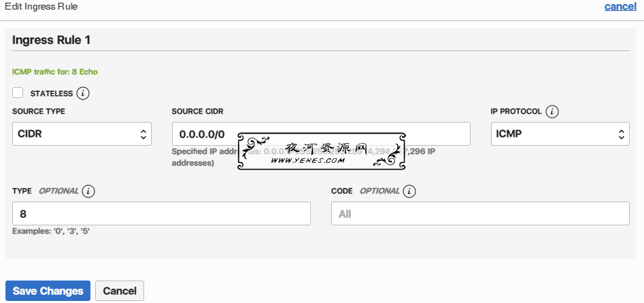Expand the IP Protocol ICMP dropdown

(560, 134)
